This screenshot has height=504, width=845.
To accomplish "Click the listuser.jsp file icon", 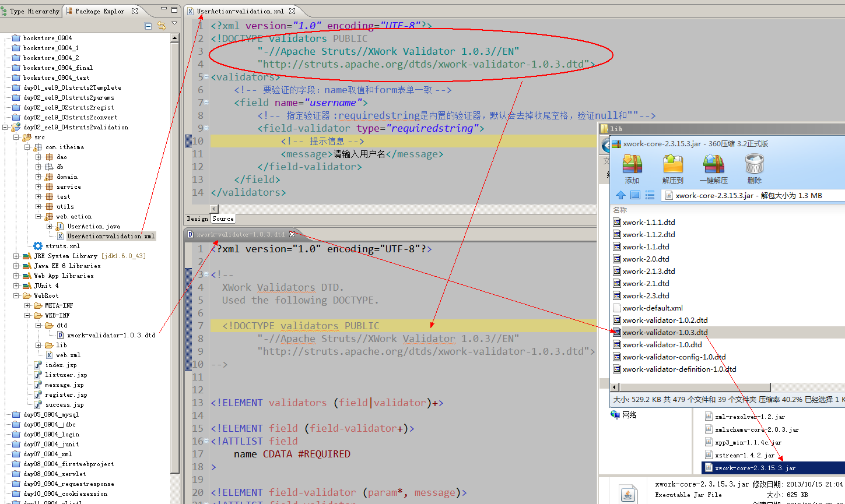I will click(x=38, y=375).
